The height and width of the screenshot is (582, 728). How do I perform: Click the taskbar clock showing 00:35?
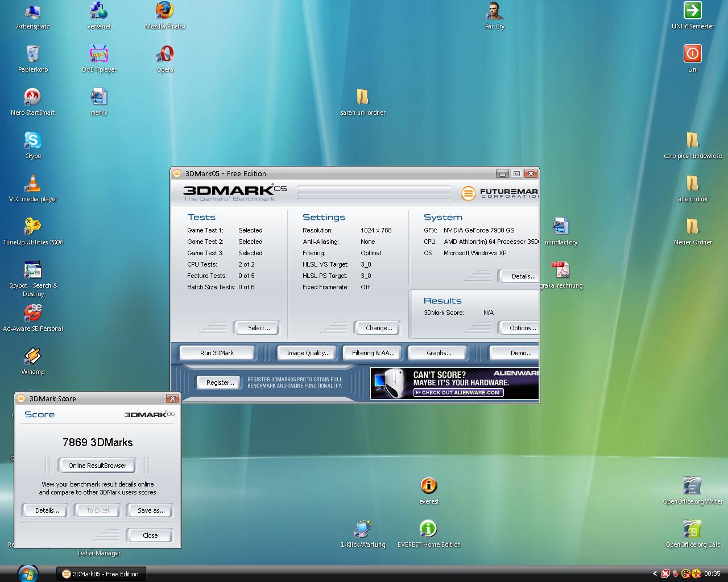[712, 574]
